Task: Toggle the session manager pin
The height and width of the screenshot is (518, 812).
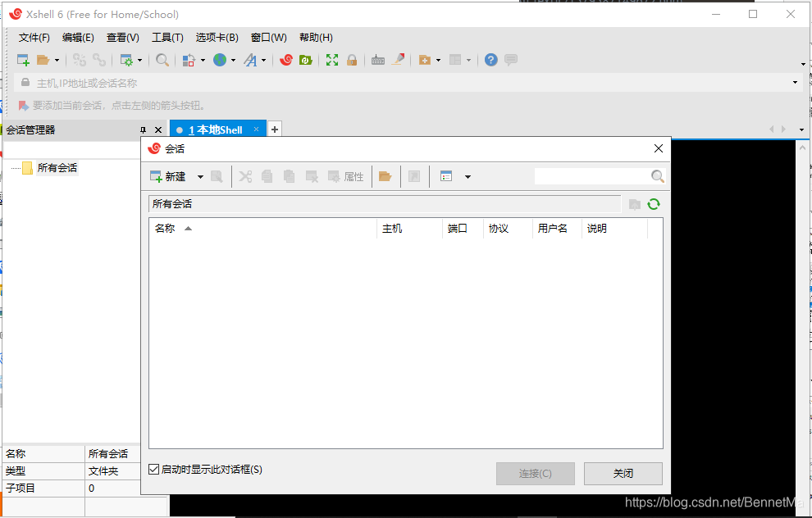Action: pyautogui.click(x=144, y=129)
